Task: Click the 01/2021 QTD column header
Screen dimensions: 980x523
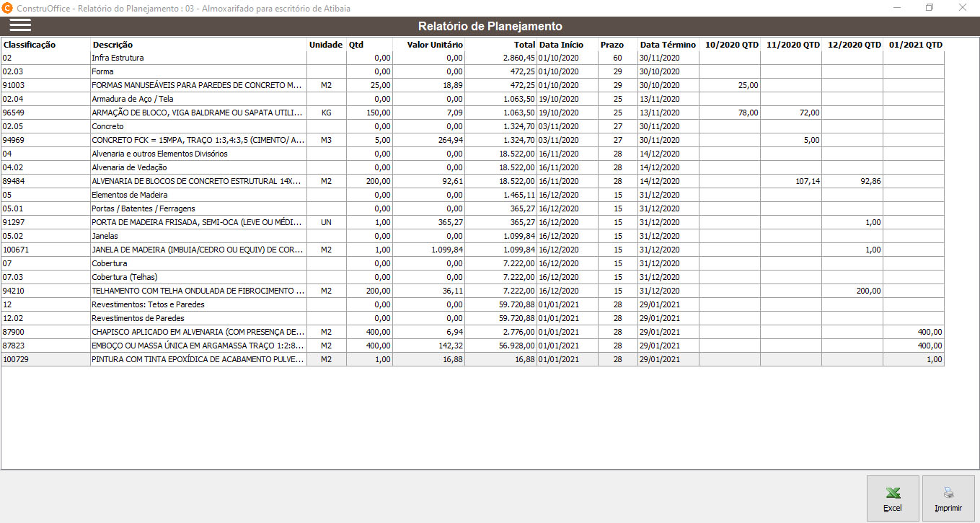Action: click(916, 45)
